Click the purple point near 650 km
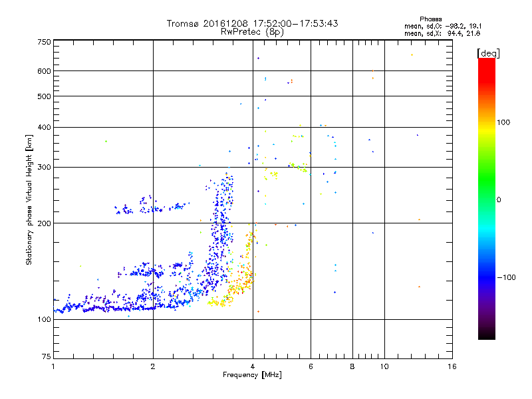 [x=258, y=59]
